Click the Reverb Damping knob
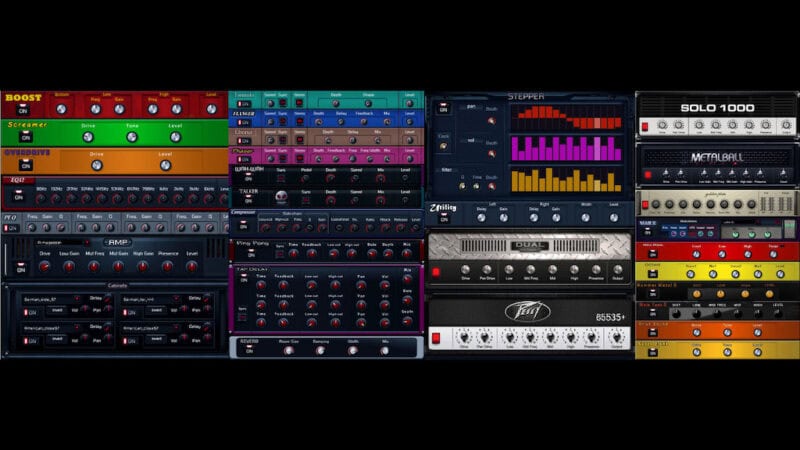Viewport: 800px width, 450px height. tap(320, 351)
